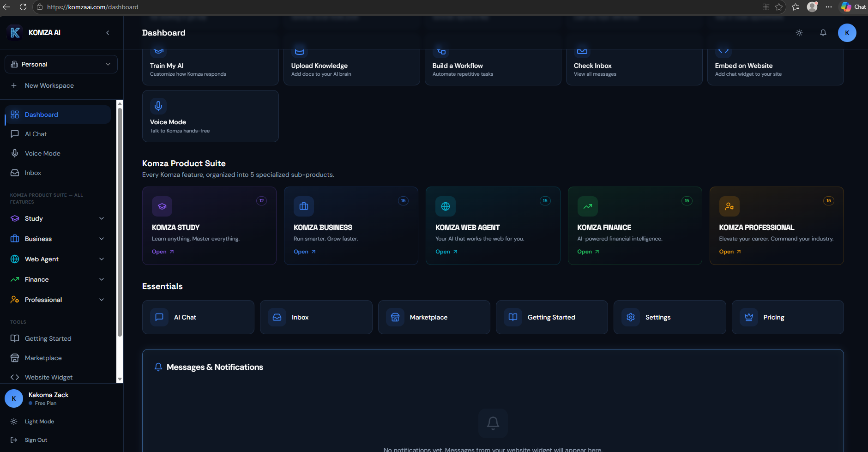This screenshot has height=452, width=868.
Task: Expand the Professional section chevron
Action: [x=102, y=300]
